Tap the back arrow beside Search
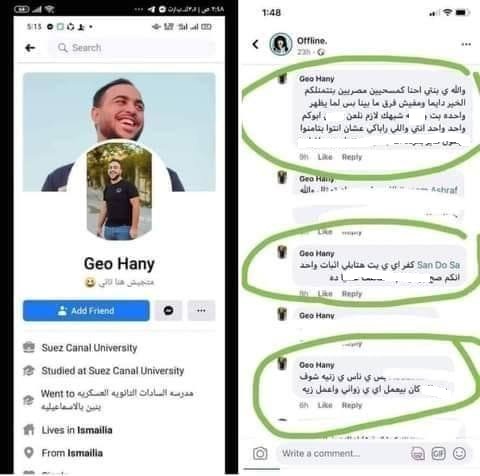Screen dimensions: 480x476 click(30, 48)
